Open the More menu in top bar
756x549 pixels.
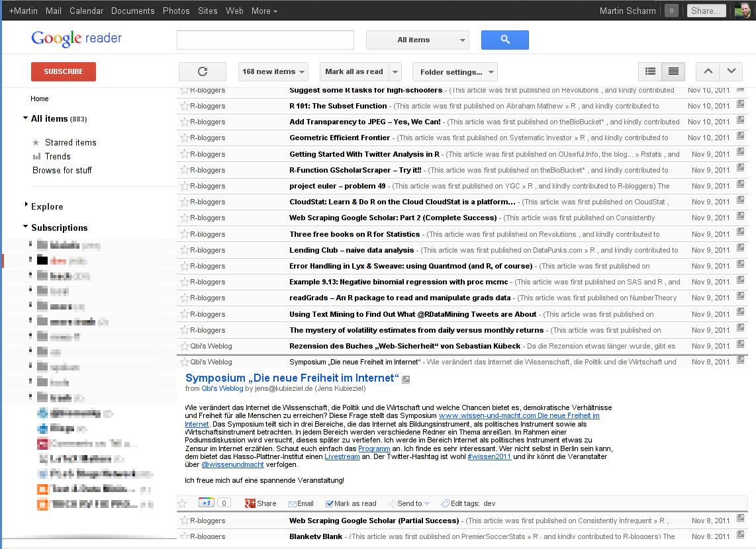click(264, 11)
